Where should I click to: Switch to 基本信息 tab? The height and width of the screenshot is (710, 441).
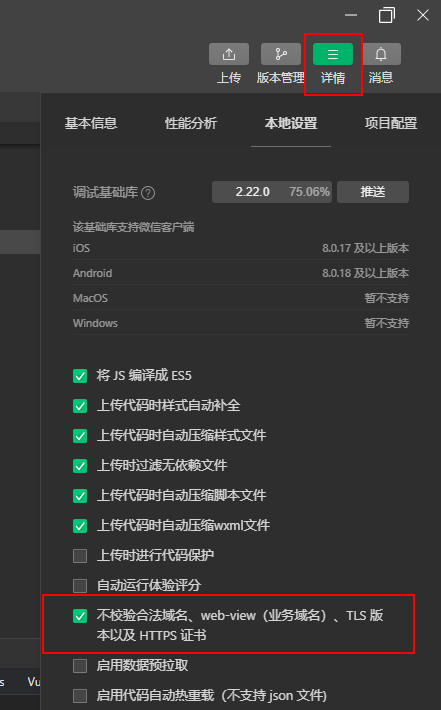[x=91, y=123]
